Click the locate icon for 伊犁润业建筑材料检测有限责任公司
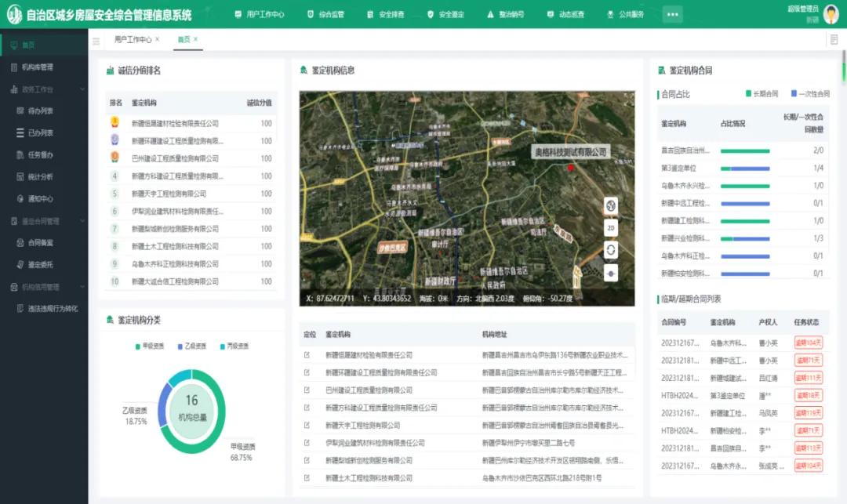This screenshot has width=847, height=504. [x=307, y=443]
